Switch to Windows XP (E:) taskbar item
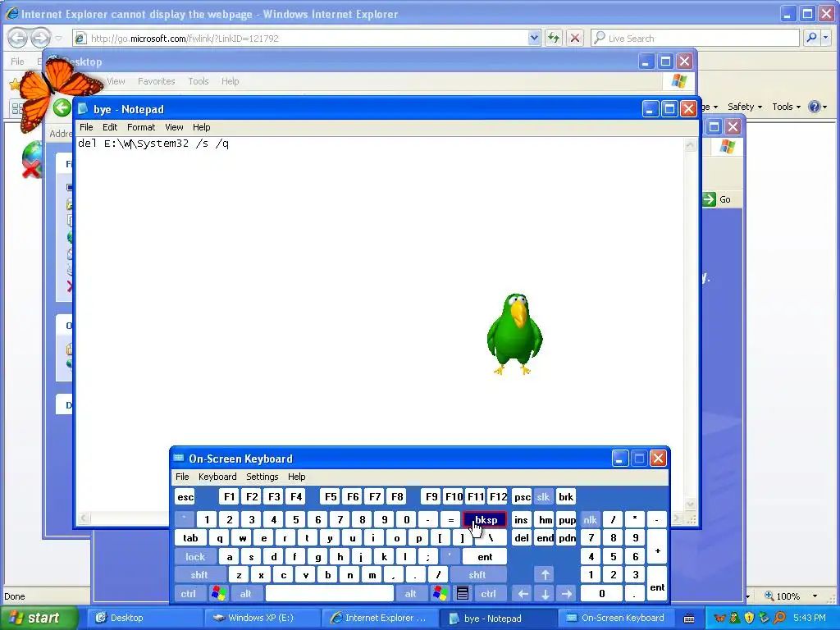This screenshot has height=630, width=840. click(261, 618)
